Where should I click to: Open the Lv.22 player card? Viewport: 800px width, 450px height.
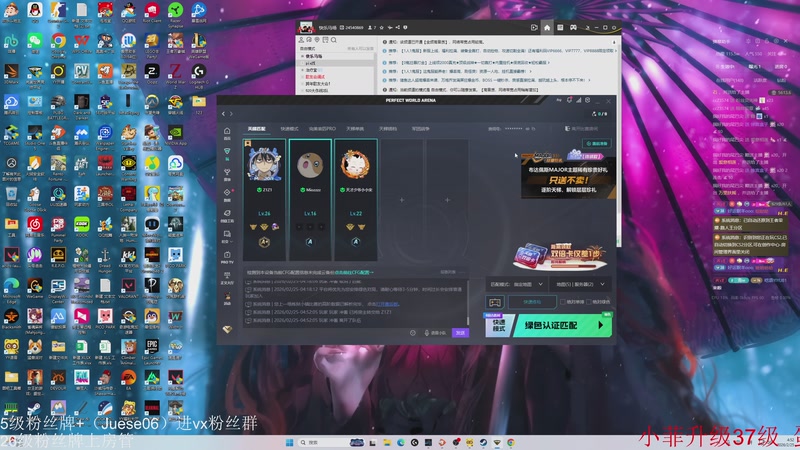click(356, 200)
